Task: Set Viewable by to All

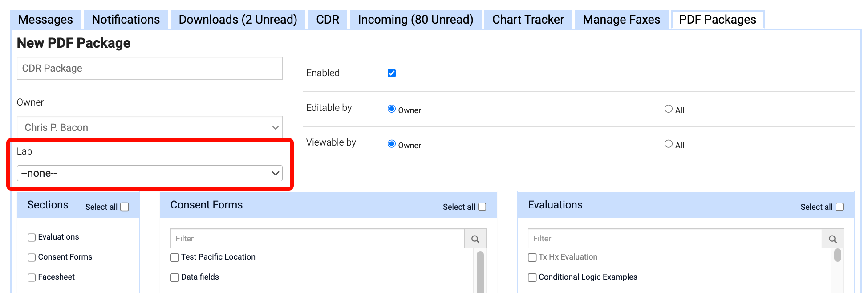Action: [x=668, y=143]
